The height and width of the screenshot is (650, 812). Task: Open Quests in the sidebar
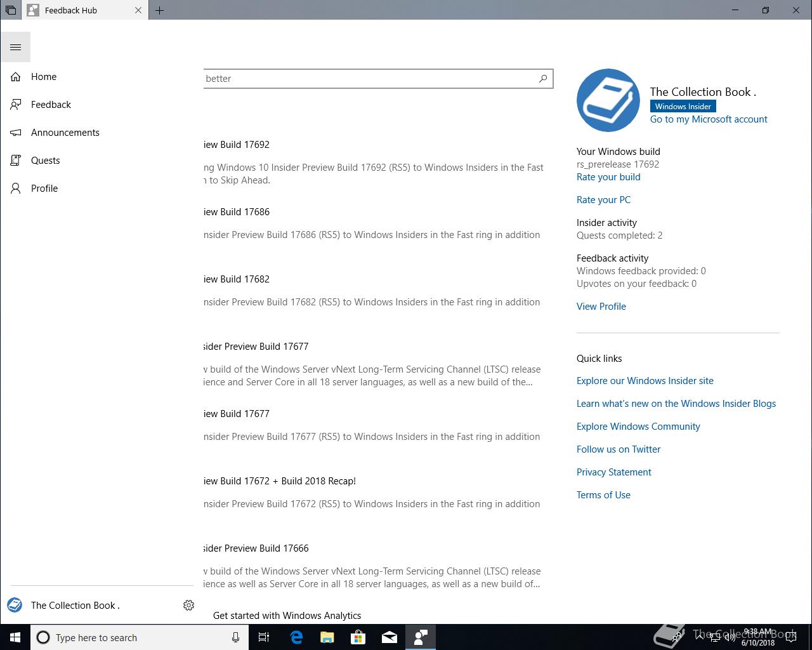click(101, 161)
